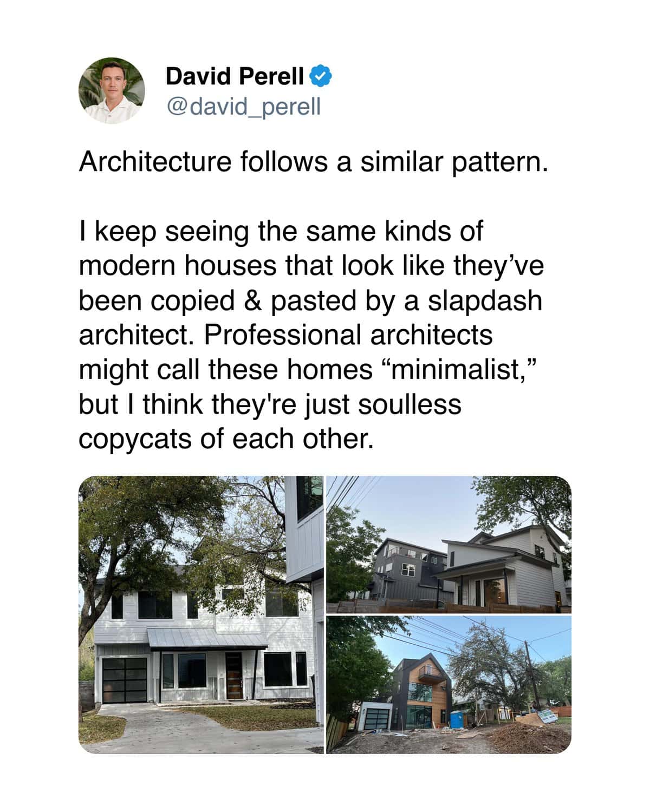Open the large white house photo

201,614
